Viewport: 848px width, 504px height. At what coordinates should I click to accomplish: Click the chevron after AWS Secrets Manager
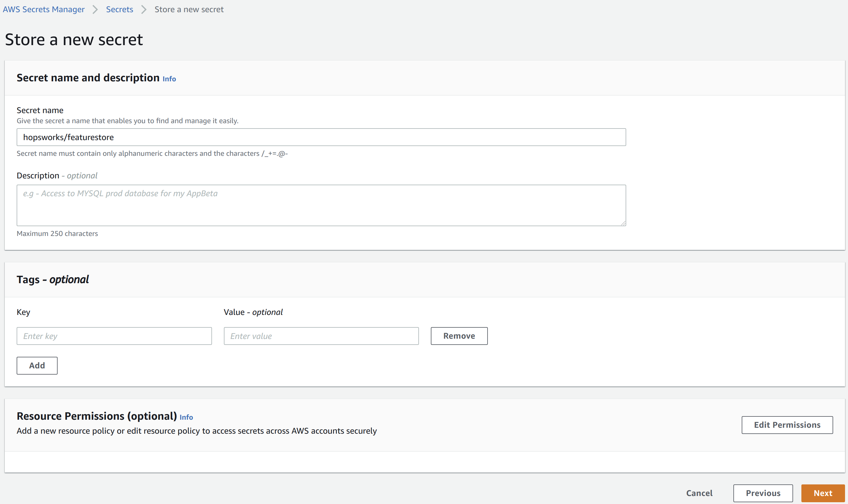point(95,9)
